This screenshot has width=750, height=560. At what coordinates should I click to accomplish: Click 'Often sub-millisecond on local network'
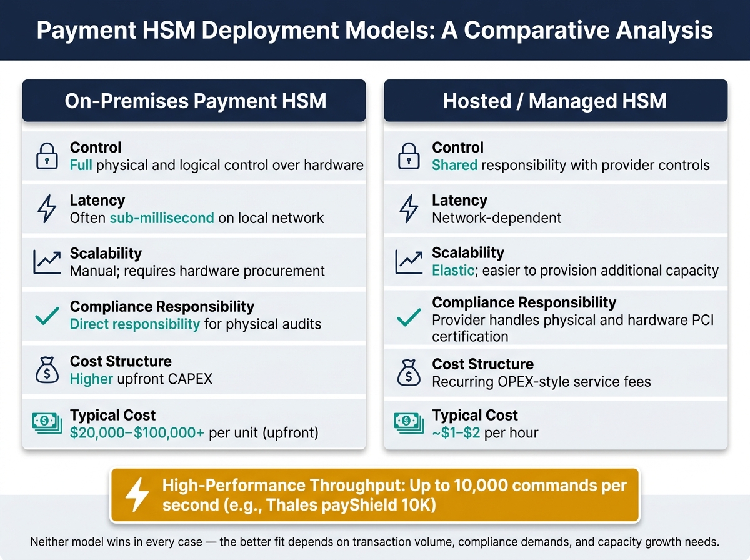[x=197, y=218]
